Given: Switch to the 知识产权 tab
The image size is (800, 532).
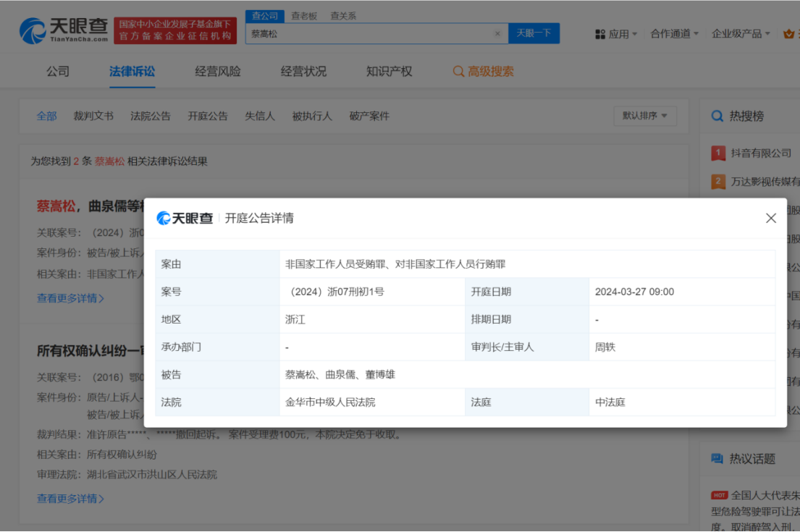Looking at the screenshot, I should coord(390,72).
